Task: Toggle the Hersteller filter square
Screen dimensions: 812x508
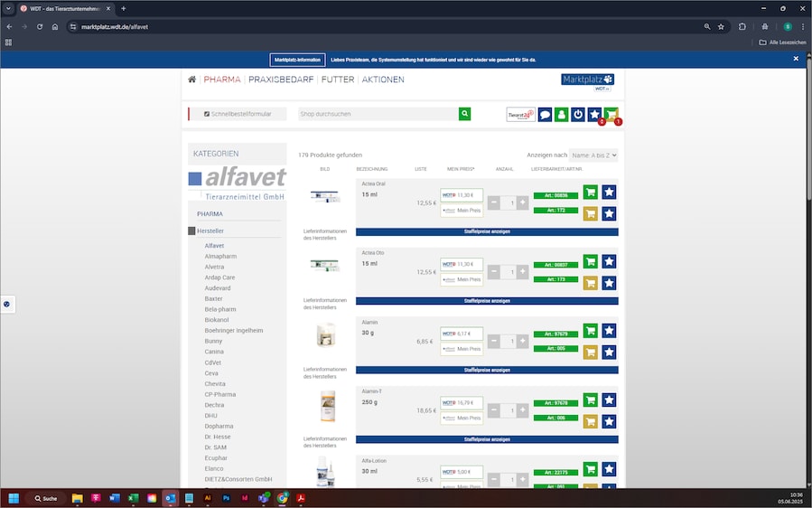Action: 191,230
